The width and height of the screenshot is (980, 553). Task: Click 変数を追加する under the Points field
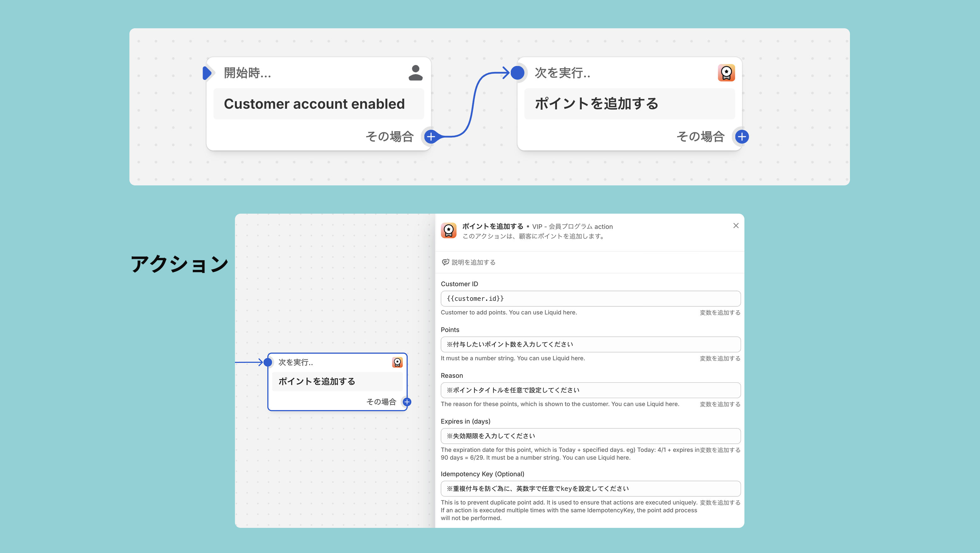coord(720,358)
